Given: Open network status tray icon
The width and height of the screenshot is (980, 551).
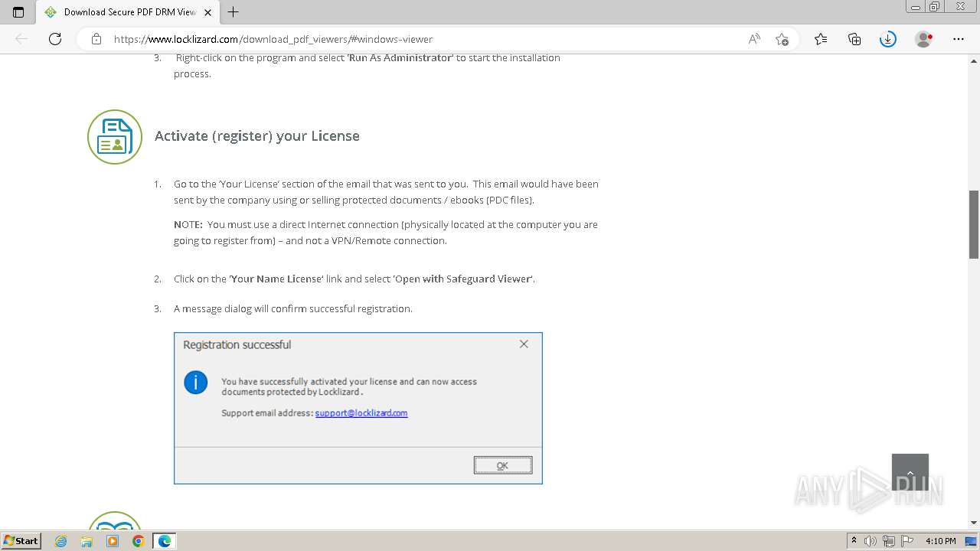Looking at the screenshot, I should pos(889,541).
